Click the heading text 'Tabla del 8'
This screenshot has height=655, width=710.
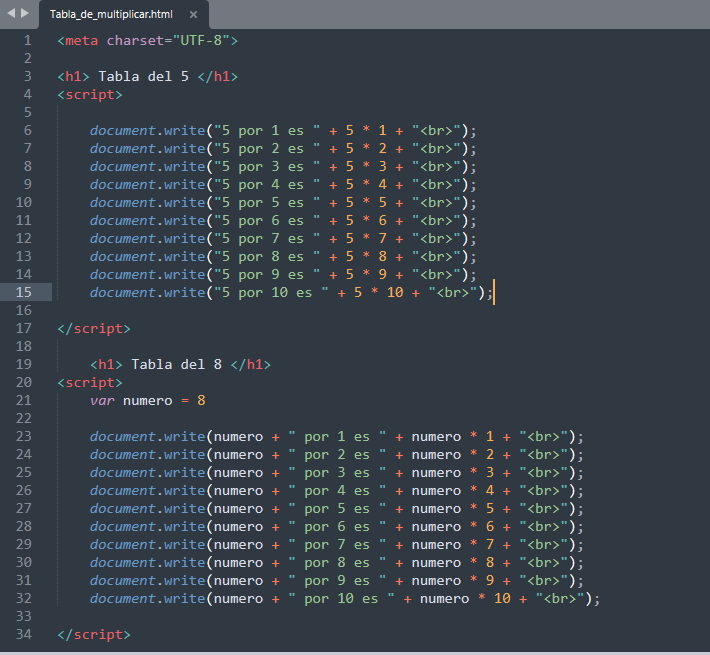click(x=177, y=364)
